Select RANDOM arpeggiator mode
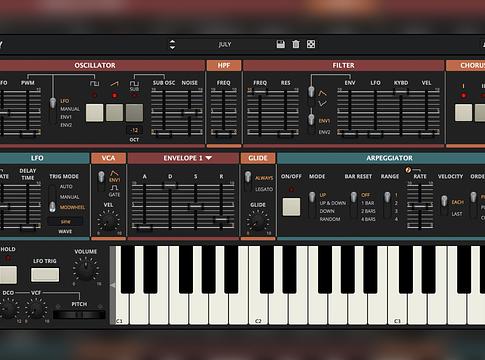This screenshot has width=485, height=360. (330, 219)
